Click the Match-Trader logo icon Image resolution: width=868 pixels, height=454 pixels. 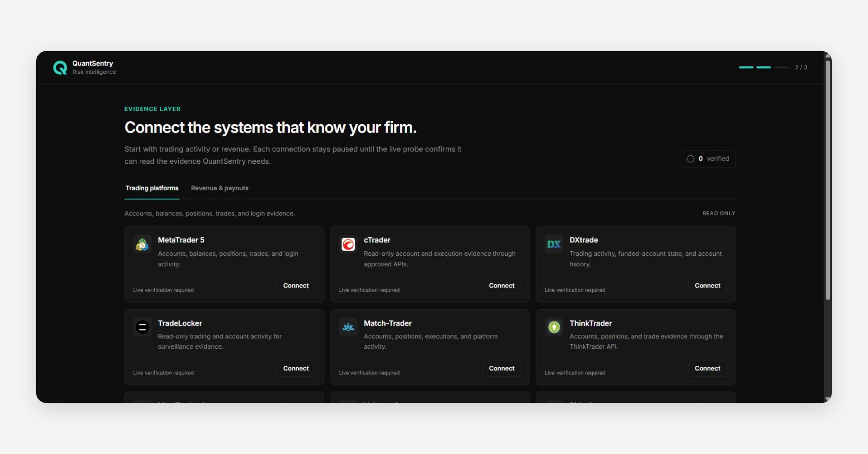[348, 327]
